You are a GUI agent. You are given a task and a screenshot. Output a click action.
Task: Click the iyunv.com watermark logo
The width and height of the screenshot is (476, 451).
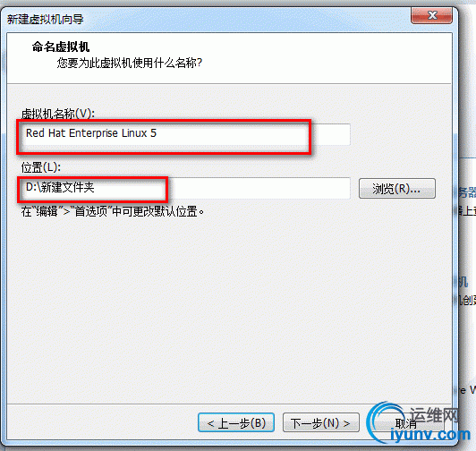click(x=430, y=435)
